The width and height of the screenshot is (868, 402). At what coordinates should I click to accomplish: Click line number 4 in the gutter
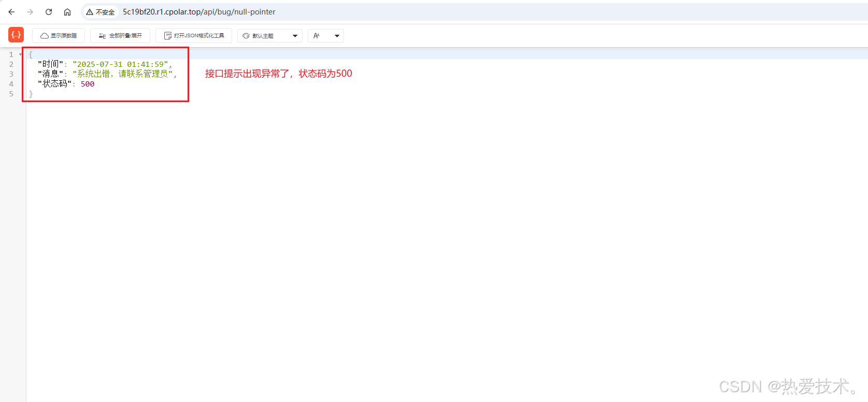11,84
